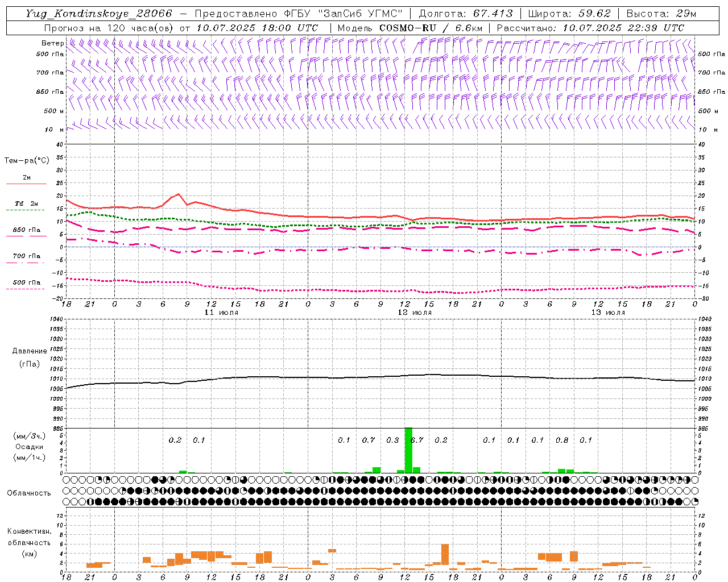Screen dimensions: 728x582
Task: Click the red line sample under 2м legend
Action: tap(26, 184)
